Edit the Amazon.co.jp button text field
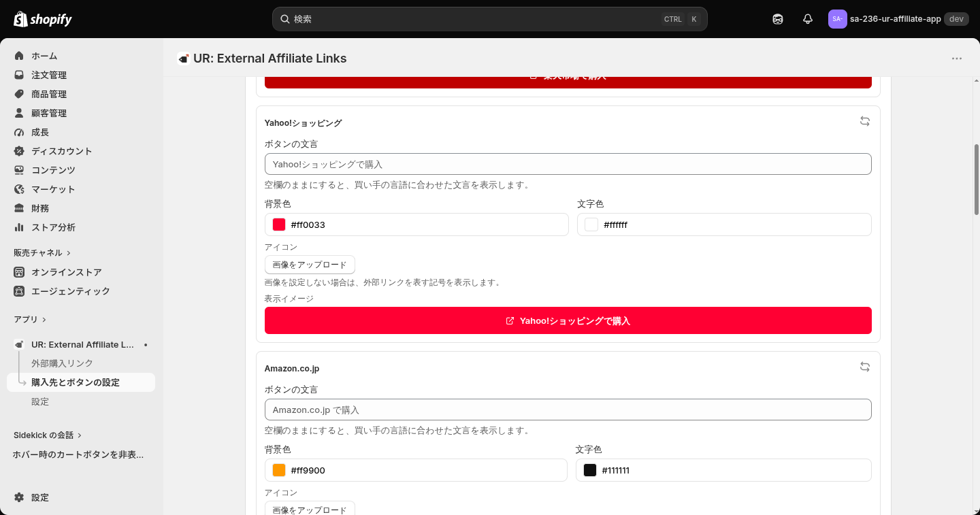This screenshot has width=980, height=515. point(568,410)
